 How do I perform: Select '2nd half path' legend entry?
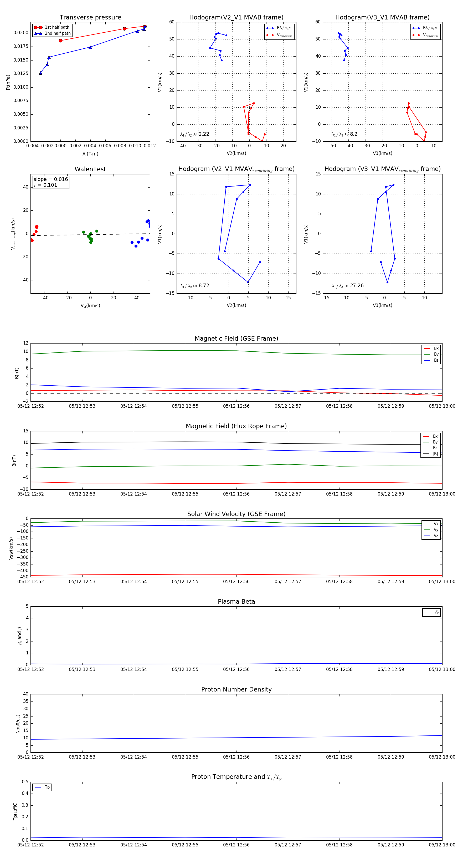point(52,33)
